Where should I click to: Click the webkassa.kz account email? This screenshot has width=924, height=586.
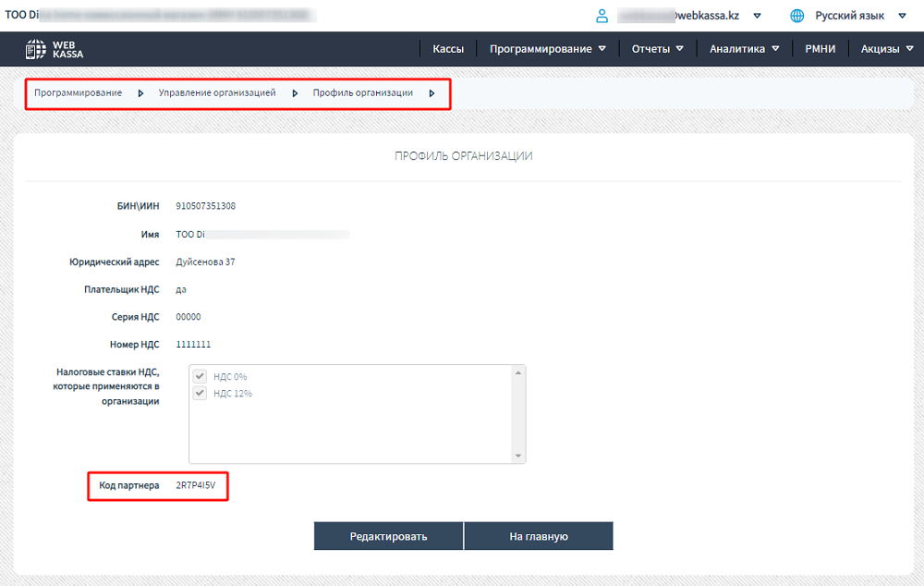(x=678, y=16)
